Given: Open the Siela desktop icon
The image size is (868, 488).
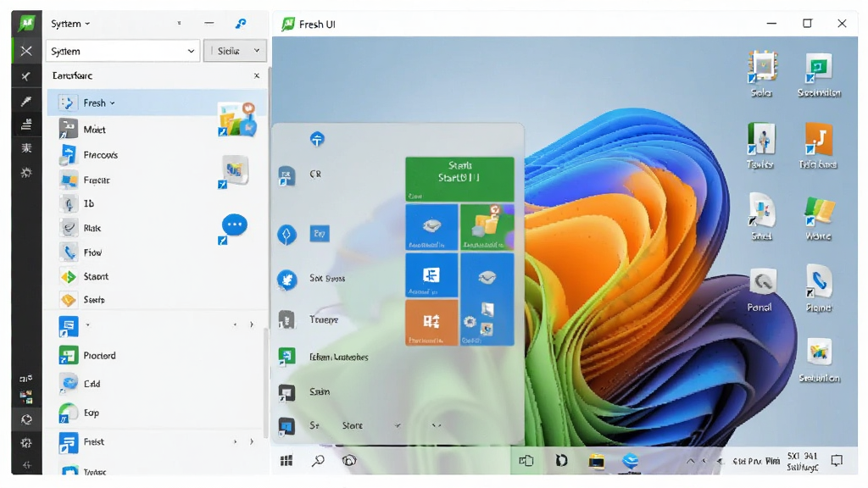Looking at the screenshot, I should coord(762,74).
